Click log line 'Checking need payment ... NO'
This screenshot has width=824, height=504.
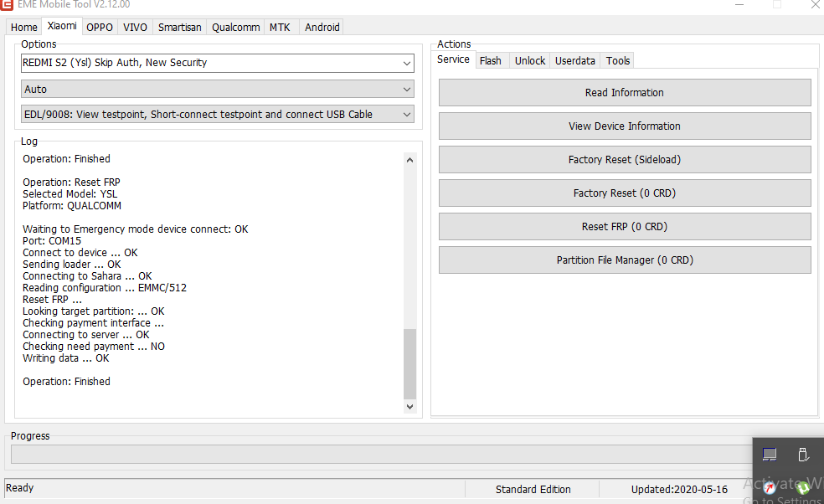[x=94, y=347]
